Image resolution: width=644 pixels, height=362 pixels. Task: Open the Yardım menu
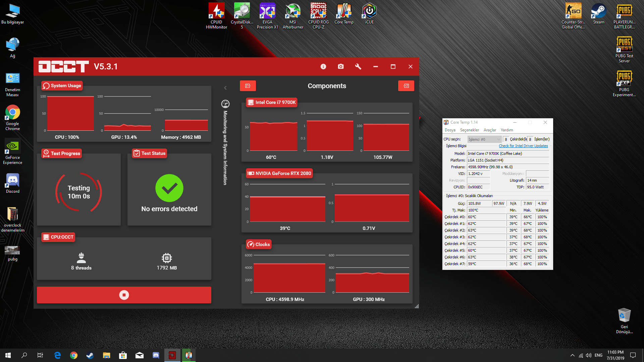(506, 130)
